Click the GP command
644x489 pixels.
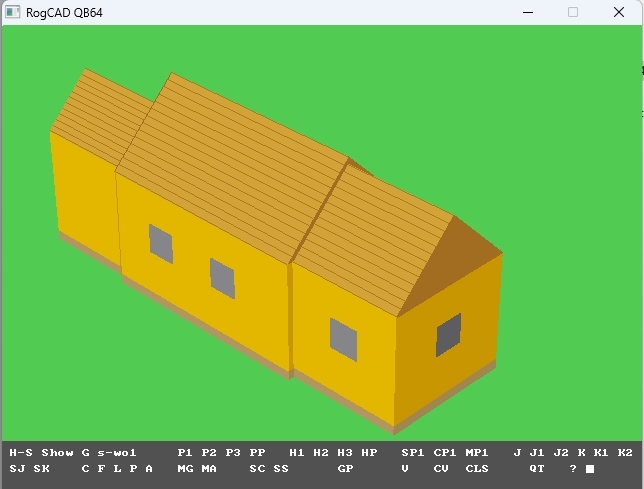click(x=345, y=468)
